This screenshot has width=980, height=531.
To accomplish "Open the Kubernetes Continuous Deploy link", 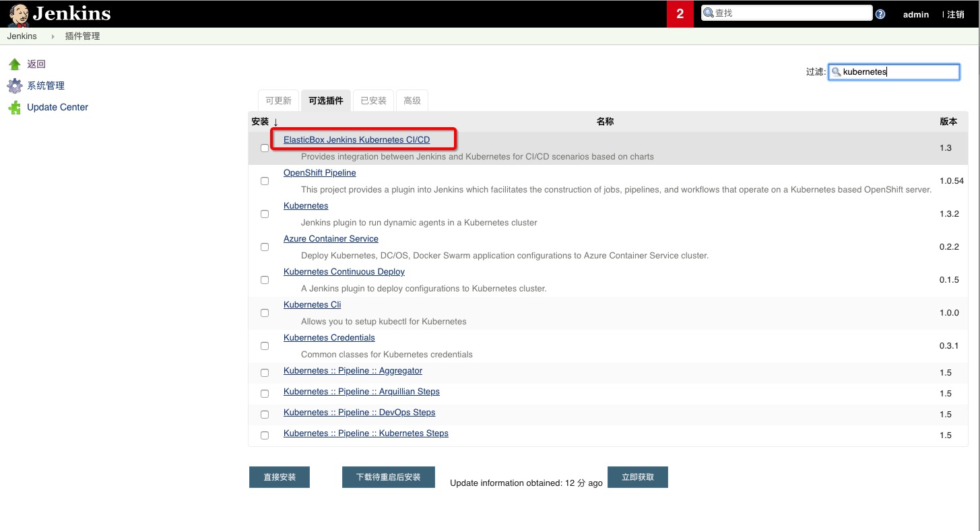I will (344, 272).
